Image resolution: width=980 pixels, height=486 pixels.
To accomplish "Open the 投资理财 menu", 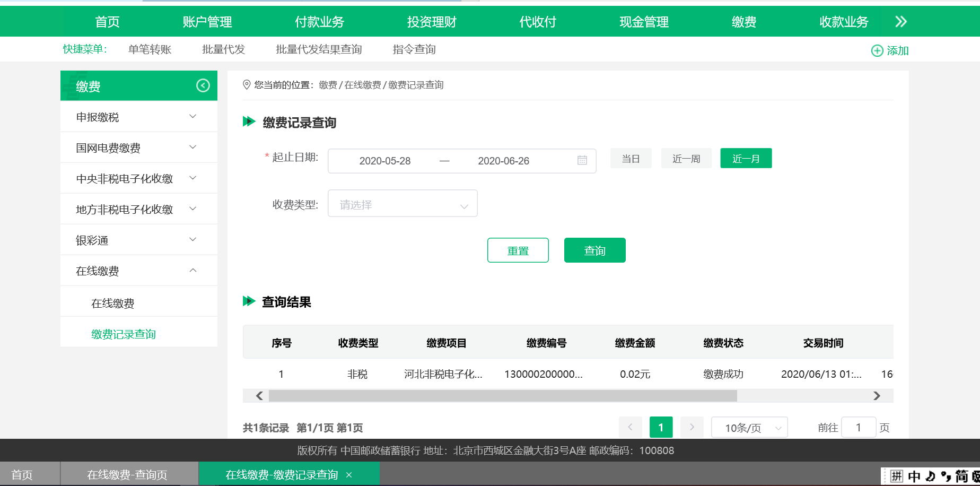I will click(x=431, y=22).
